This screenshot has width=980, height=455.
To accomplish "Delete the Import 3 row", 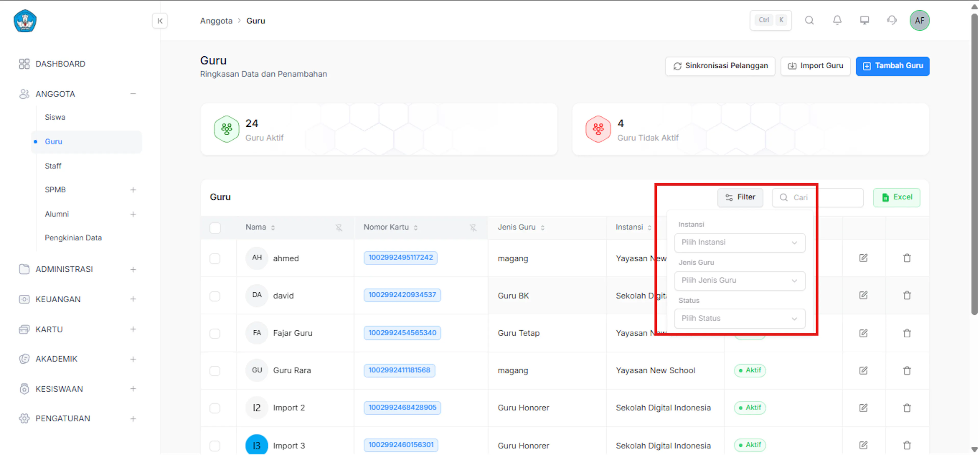I will (x=907, y=445).
